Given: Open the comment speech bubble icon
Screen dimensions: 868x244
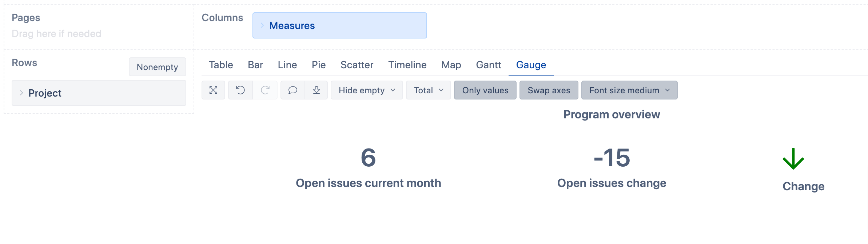Looking at the screenshot, I should pos(293,90).
